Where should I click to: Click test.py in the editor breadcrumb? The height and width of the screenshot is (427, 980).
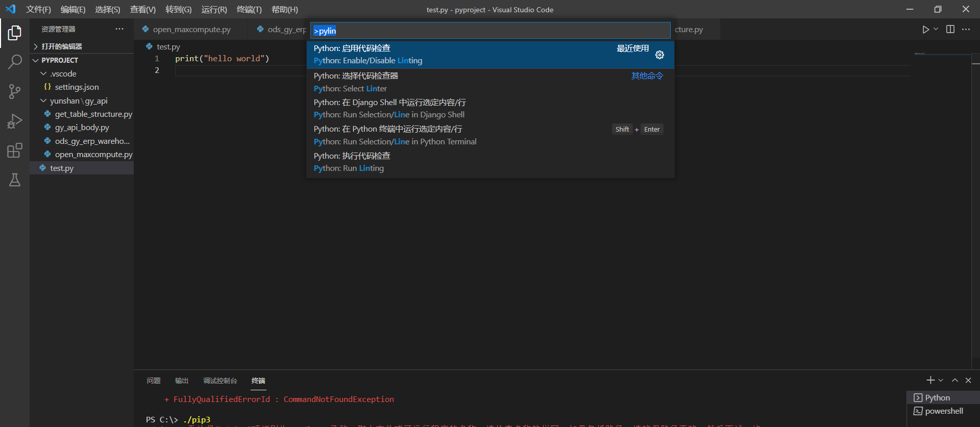pyautogui.click(x=168, y=47)
